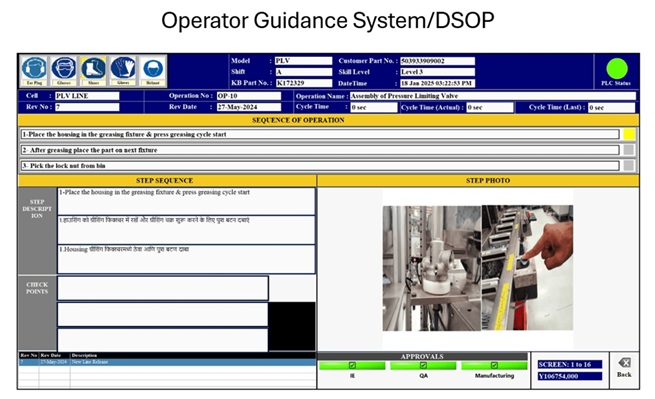Image resolution: width=655 pixels, height=399 pixels.
Task: Click the Rev Date field 27-May-2024
Action: 249,107
